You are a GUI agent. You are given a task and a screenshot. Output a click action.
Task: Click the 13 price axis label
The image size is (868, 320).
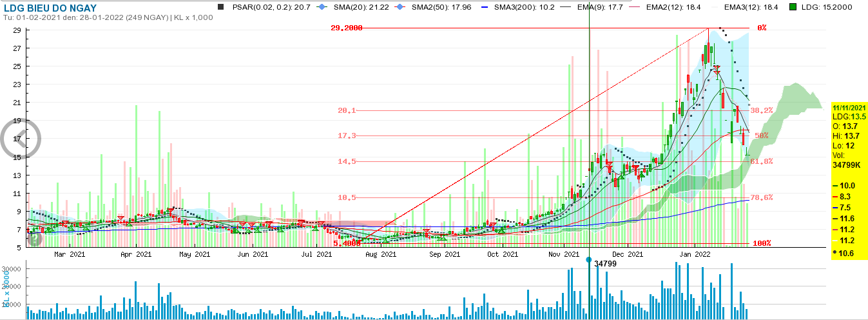point(17,175)
